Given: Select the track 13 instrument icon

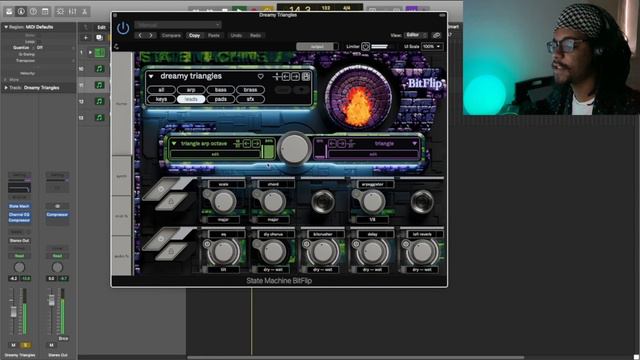Looking at the screenshot, I should (x=100, y=118).
